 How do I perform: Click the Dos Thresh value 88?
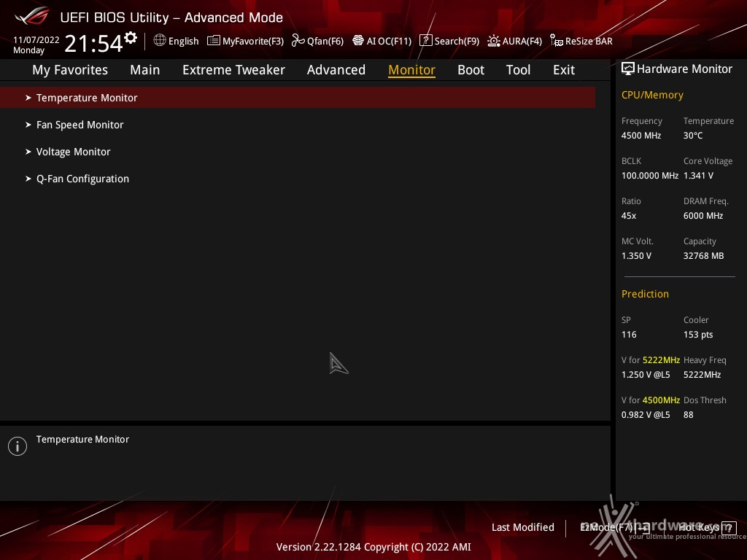[689, 415]
